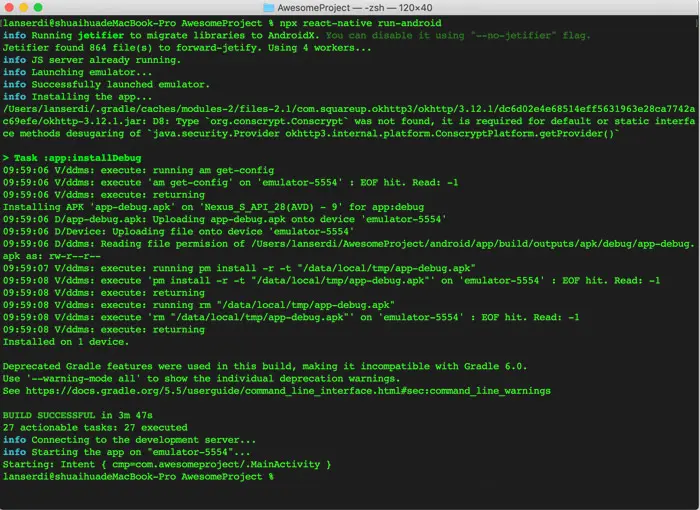
Task: Click the 'Installing the app...' line
Action: click(77, 96)
